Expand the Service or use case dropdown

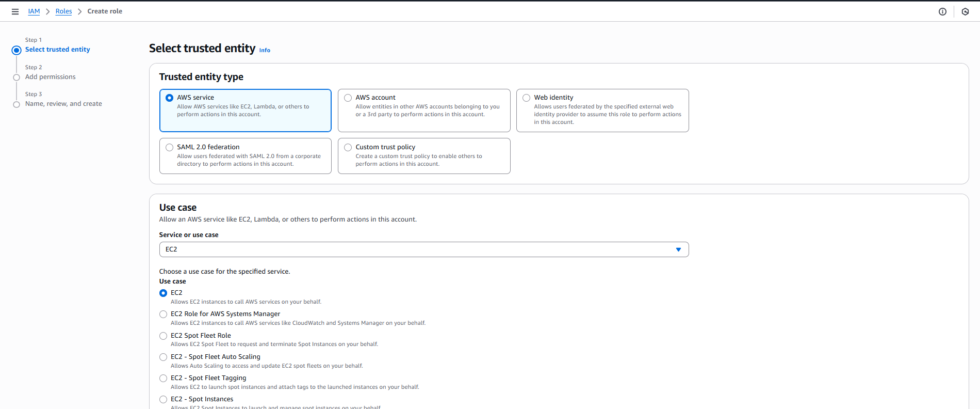tap(423, 249)
